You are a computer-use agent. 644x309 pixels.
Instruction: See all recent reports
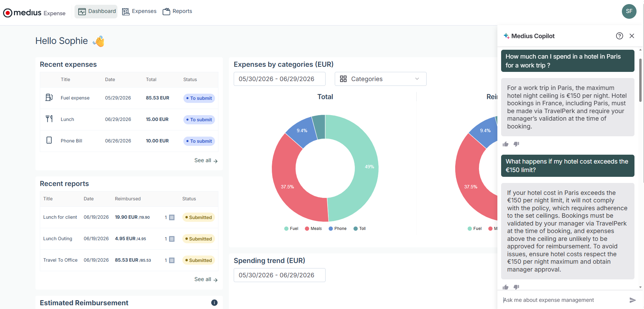click(x=206, y=279)
